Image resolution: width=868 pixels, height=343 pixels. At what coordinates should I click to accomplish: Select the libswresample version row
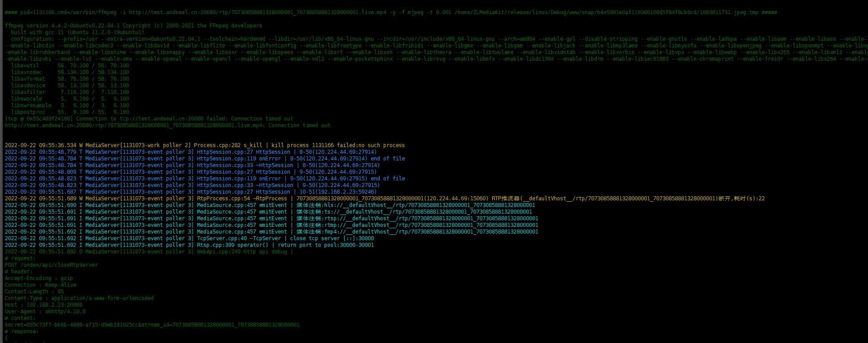[70, 105]
